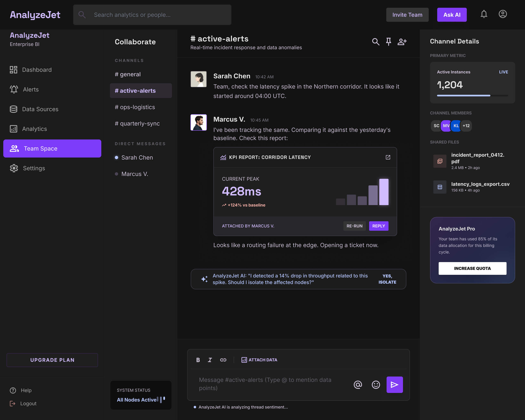
Task: Pin the active-alerts channel using the pin icon
Action: tap(389, 42)
